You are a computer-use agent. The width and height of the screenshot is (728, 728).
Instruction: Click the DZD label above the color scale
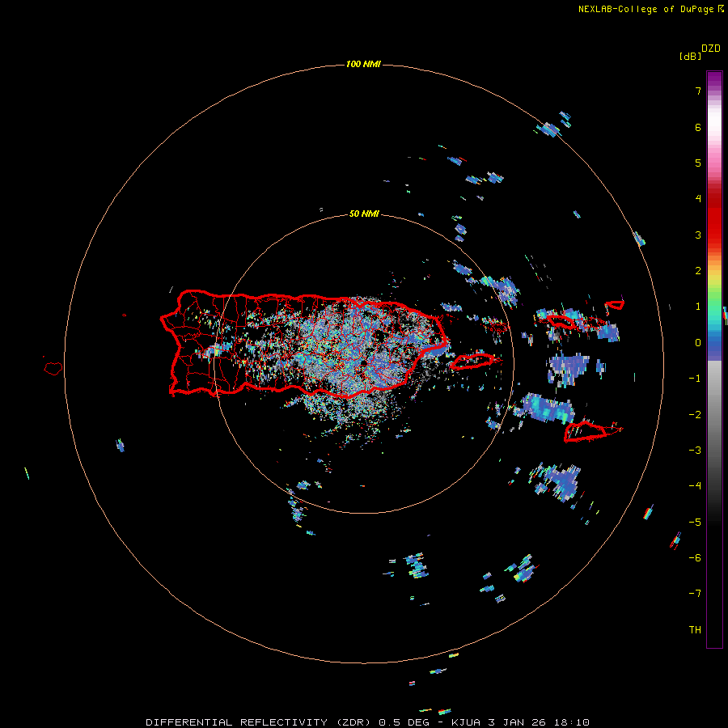point(711,49)
